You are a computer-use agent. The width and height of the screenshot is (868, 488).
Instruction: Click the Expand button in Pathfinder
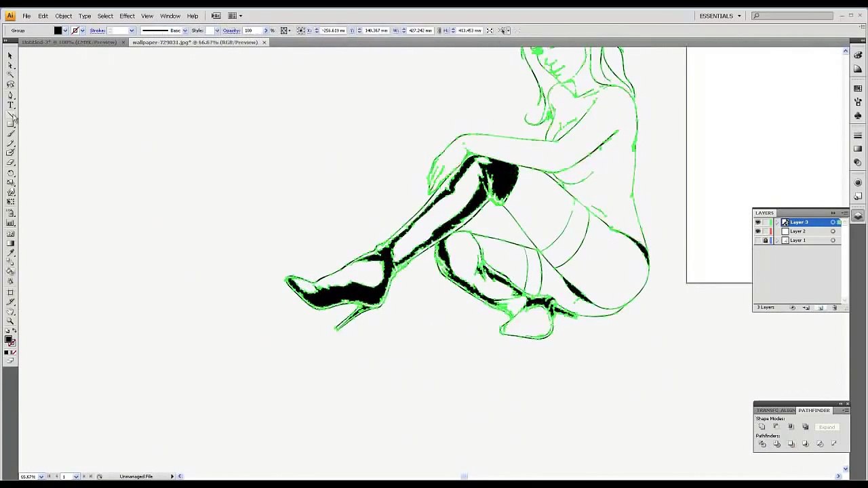[827, 427]
